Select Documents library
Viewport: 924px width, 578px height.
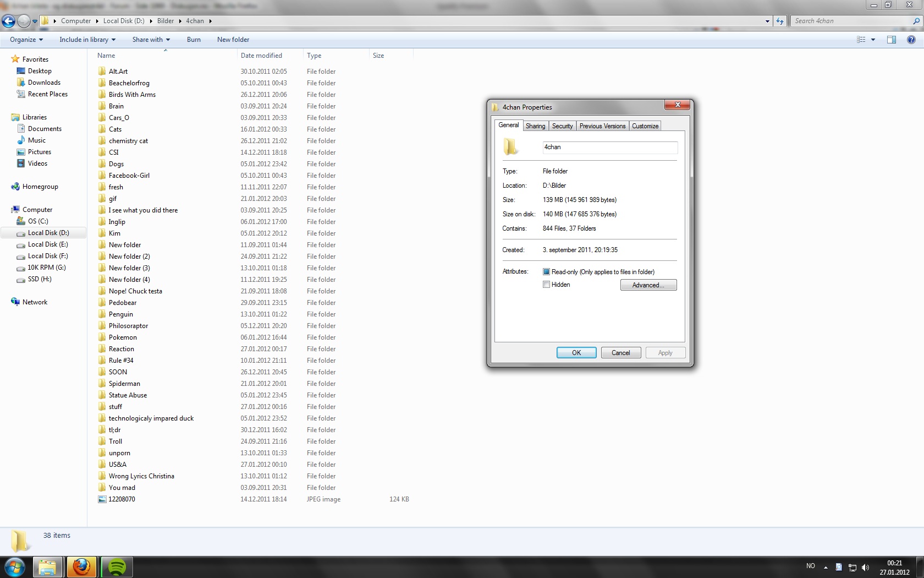[x=45, y=129]
